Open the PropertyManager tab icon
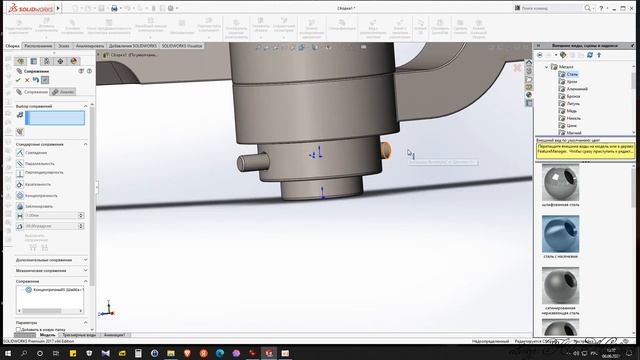 (34, 61)
